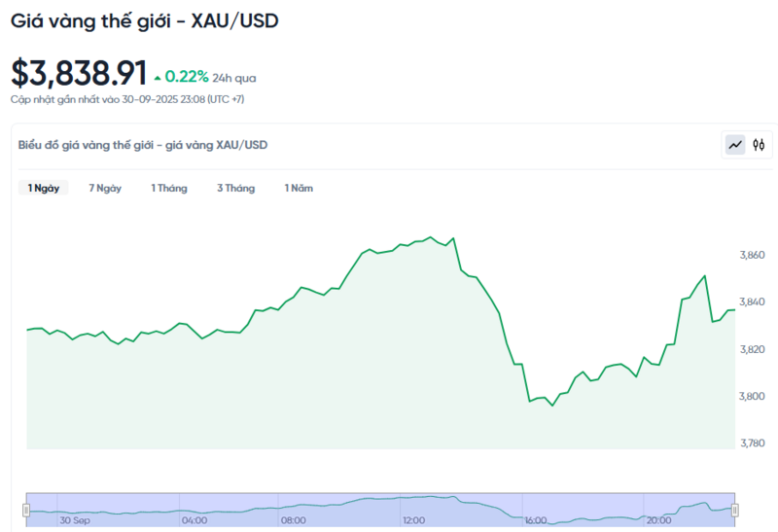Image resolution: width=778 pixels, height=532 pixels.
Task: Select the 1 Ngày time range
Action: pyautogui.click(x=43, y=188)
